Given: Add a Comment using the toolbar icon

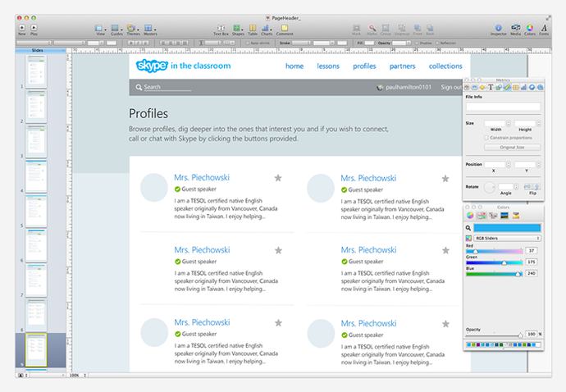Looking at the screenshot, I should tap(285, 28).
